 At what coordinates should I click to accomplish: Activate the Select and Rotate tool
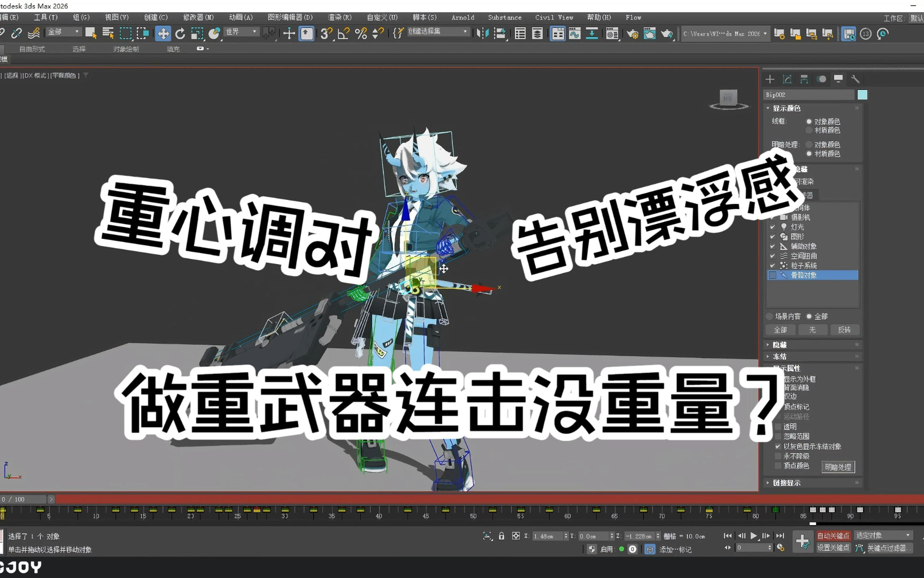tap(180, 34)
